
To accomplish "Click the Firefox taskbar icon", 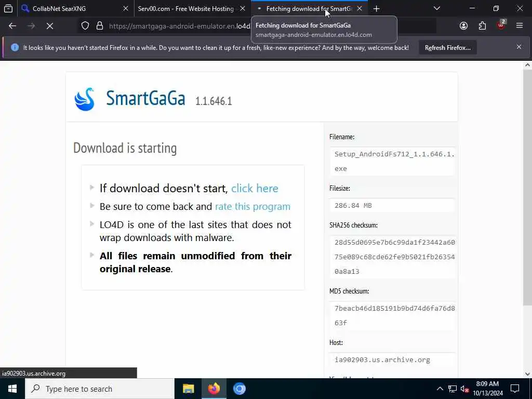I will point(214,389).
